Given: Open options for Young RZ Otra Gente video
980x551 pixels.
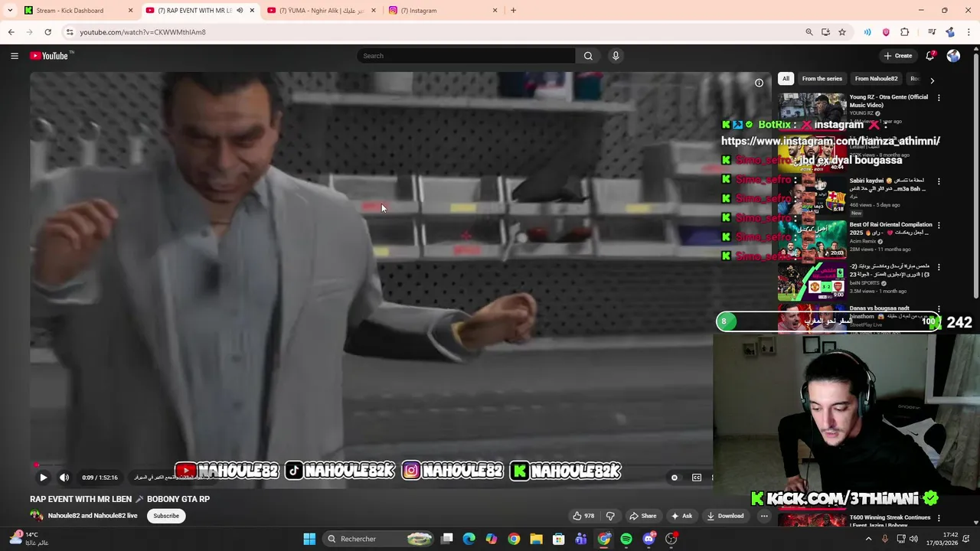Looking at the screenshot, I should pos(939,98).
